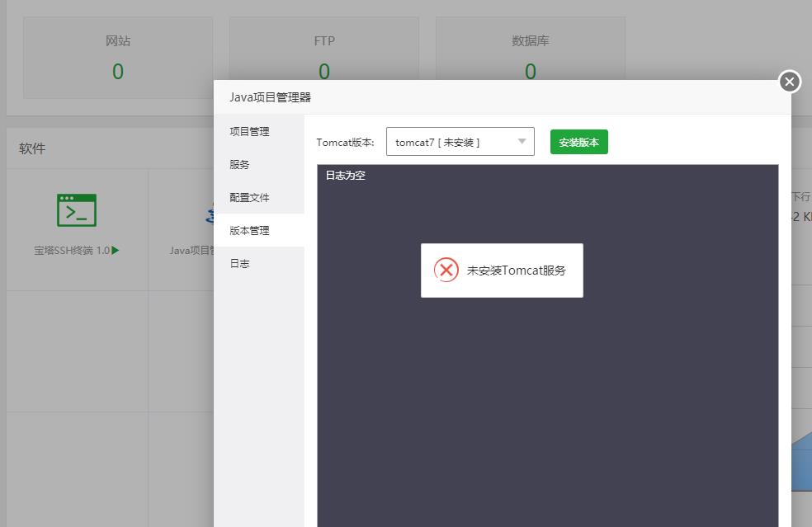812x527 pixels.
Task: Open the 配置文件 tab
Action: [x=259, y=197]
